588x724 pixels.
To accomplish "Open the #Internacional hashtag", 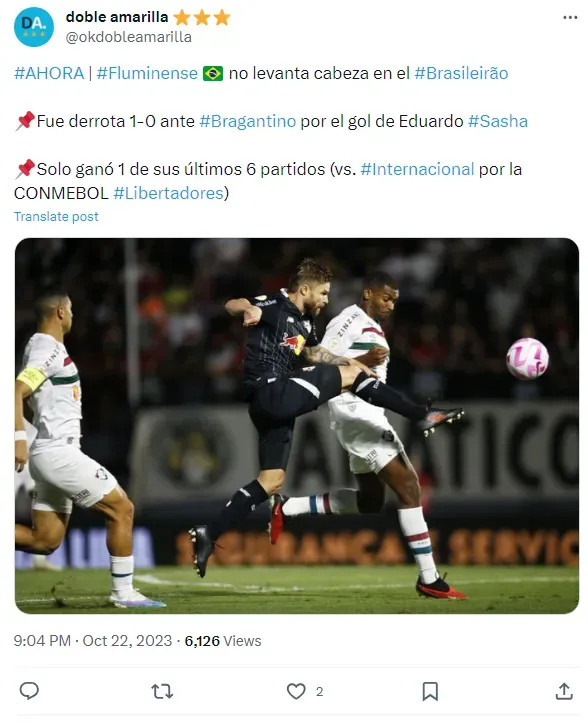I will [x=417, y=169].
